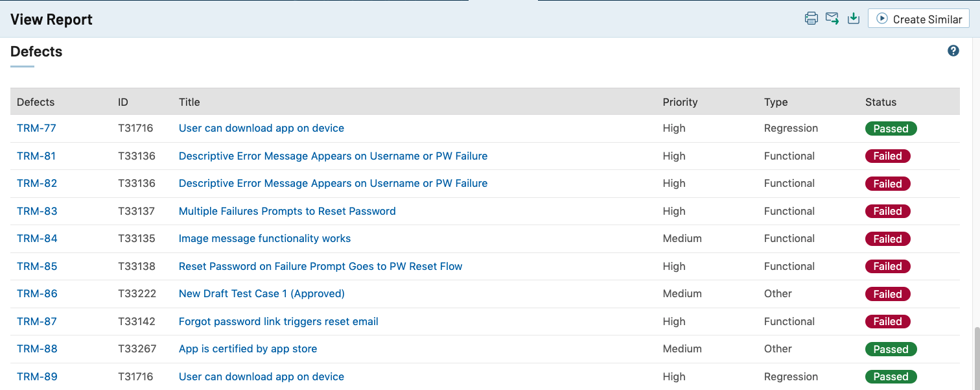Click the print report icon

pos(811,19)
